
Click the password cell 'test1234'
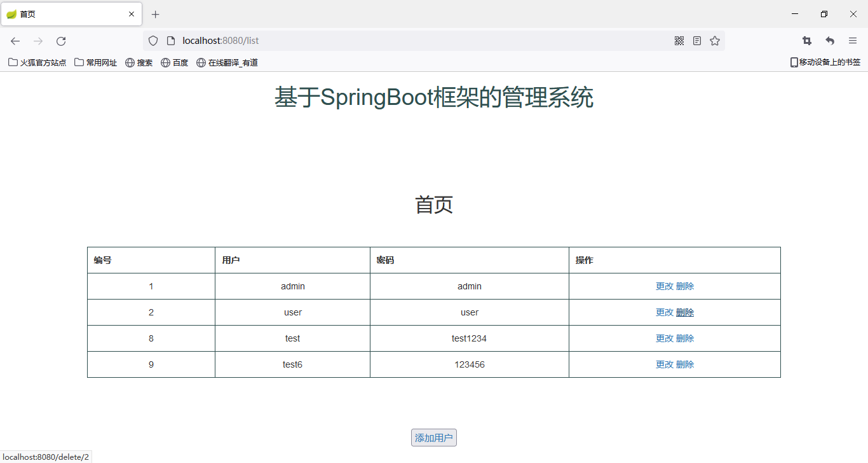470,338
